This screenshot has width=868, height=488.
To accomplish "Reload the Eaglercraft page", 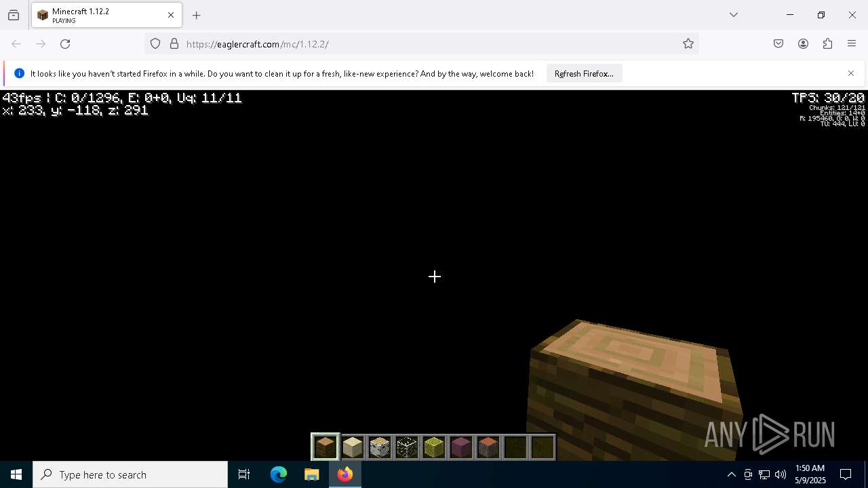I will coord(65,44).
